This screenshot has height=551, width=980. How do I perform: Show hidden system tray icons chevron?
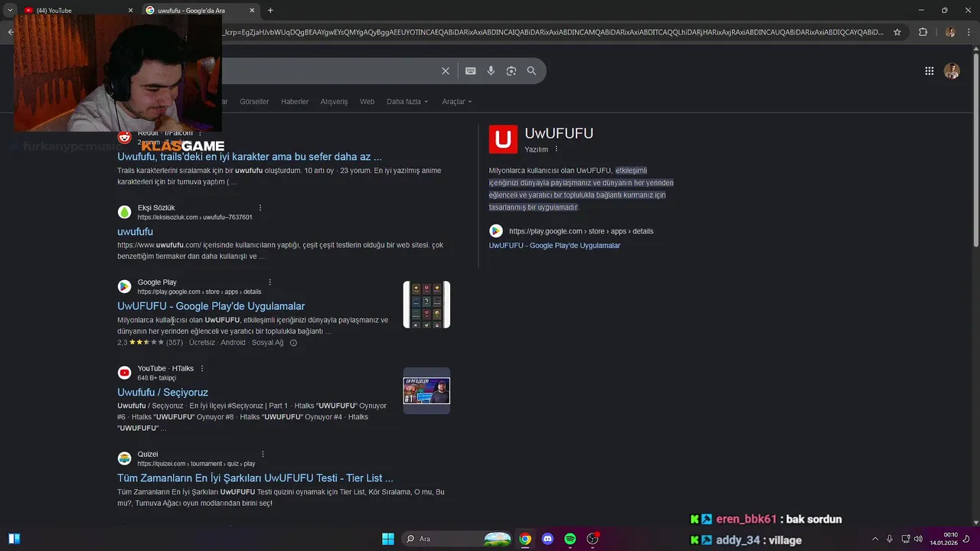(x=875, y=539)
